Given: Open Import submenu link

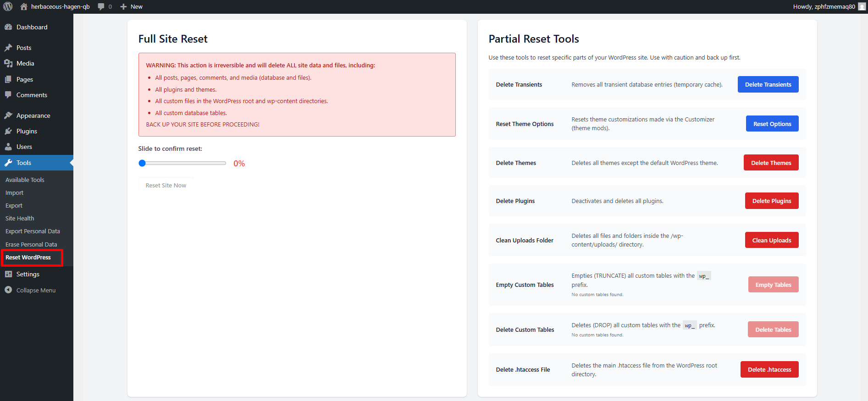Looking at the screenshot, I should click(14, 192).
